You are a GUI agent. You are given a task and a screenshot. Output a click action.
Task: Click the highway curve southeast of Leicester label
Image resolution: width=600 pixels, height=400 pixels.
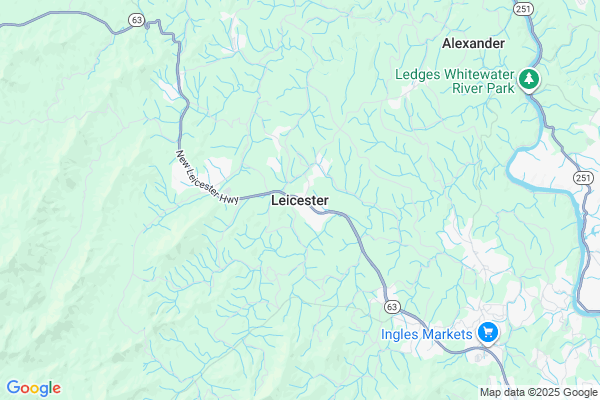coord(346,216)
